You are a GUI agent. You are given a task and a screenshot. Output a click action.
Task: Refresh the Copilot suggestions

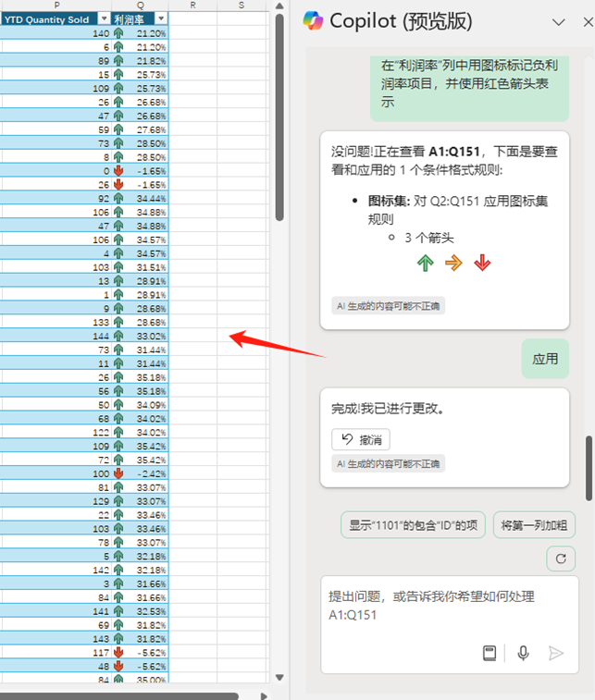561,559
